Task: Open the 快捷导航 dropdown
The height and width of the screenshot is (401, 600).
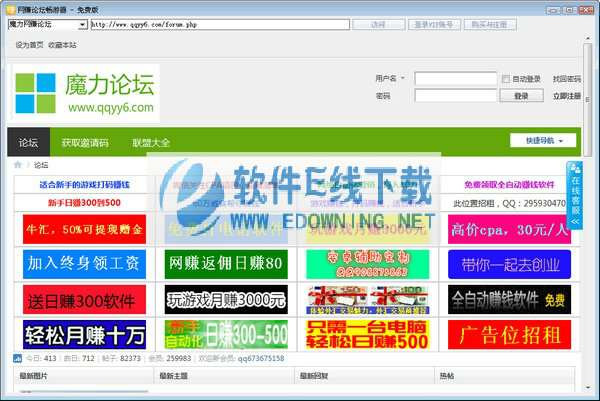Action: (x=543, y=141)
